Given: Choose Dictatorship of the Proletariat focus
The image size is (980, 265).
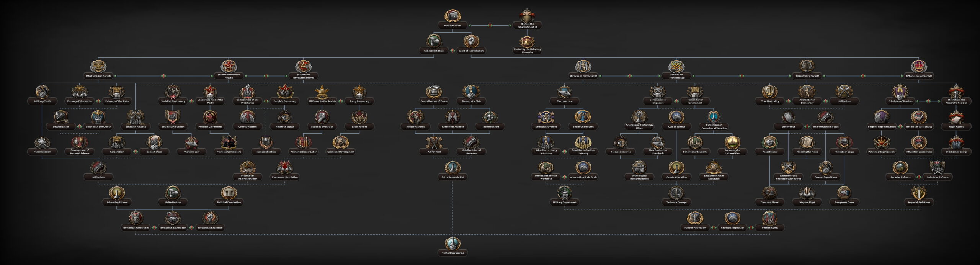Looking at the screenshot, I should (x=248, y=95).
